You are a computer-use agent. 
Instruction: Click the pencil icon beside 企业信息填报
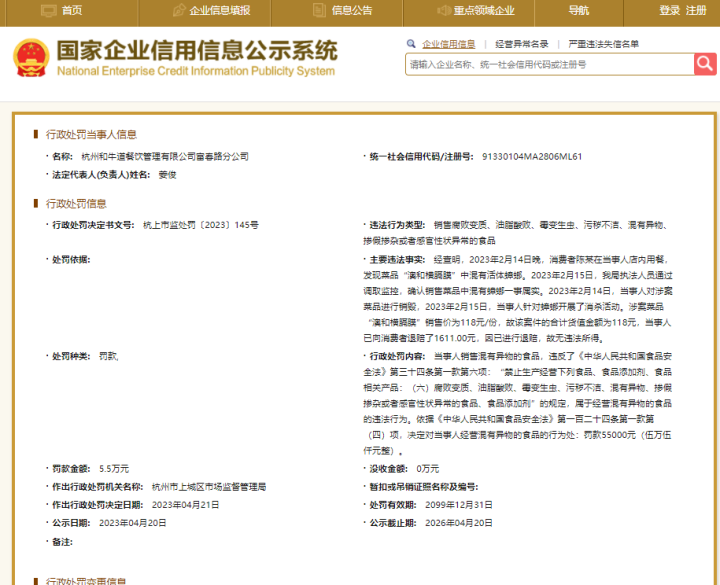tap(178, 10)
